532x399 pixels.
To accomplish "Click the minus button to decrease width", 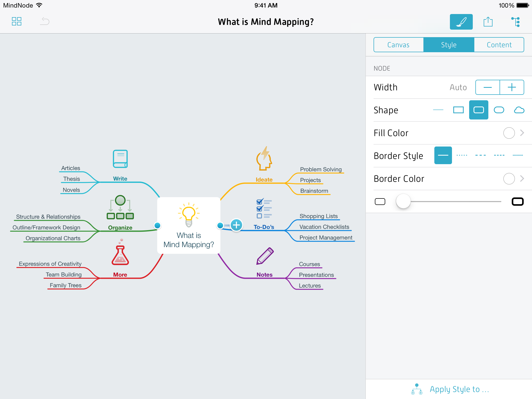I will 488,88.
